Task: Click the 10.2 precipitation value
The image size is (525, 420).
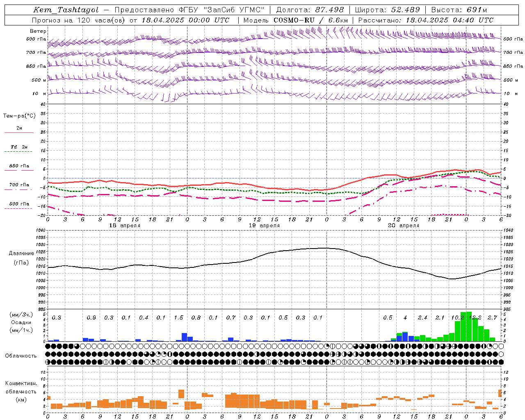Action: click(x=457, y=318)
